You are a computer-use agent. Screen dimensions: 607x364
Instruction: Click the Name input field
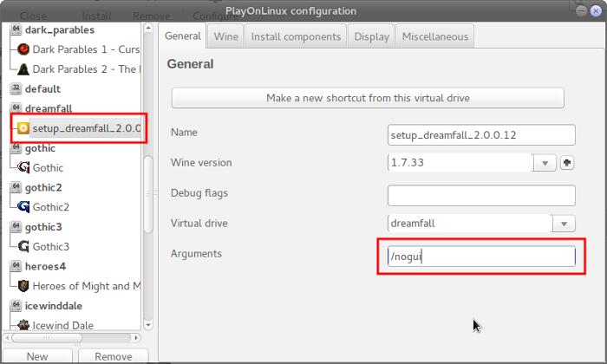481,135
